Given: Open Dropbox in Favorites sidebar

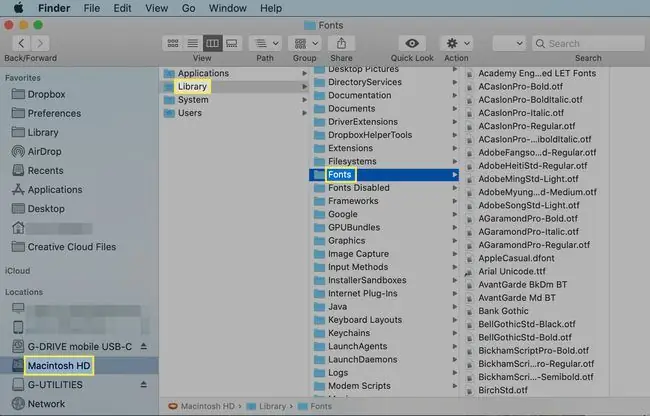Looking at the screenshot, I should coord(46,94).
